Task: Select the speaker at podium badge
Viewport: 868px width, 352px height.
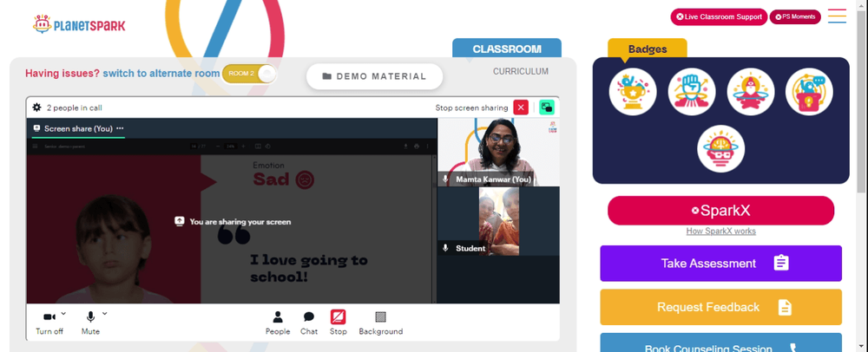Action: (x=809, y=92)
